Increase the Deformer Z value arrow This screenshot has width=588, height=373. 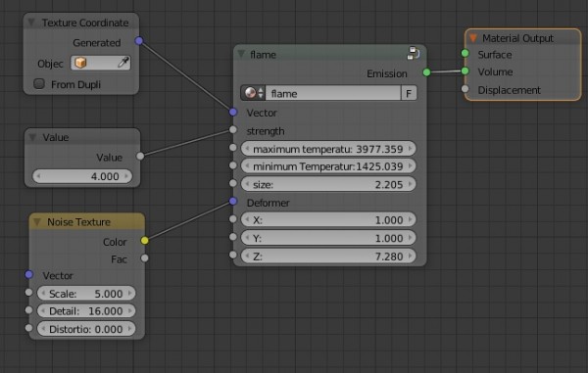click(x=410, y=256)
